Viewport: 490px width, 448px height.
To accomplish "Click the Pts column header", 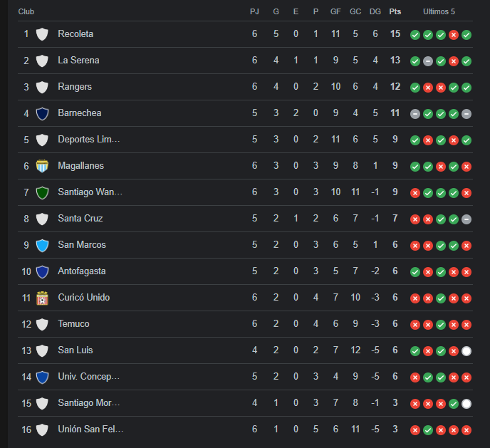I will point(395,11).
